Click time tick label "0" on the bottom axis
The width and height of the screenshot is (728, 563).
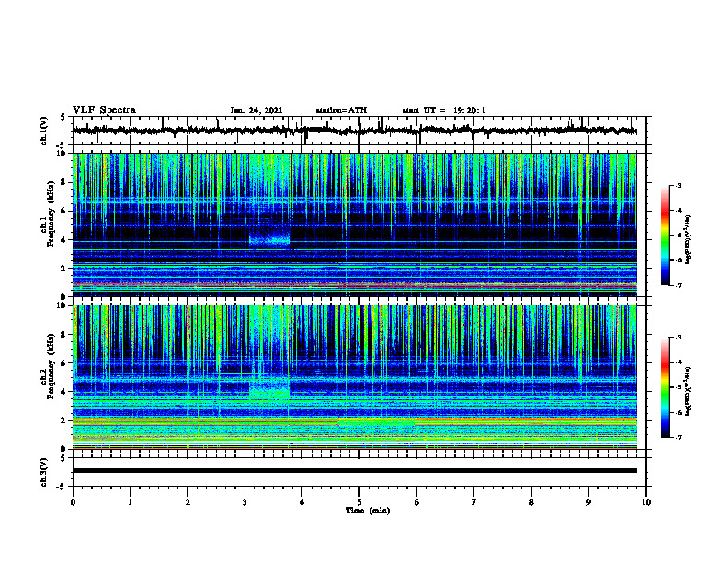click(73, 502)
